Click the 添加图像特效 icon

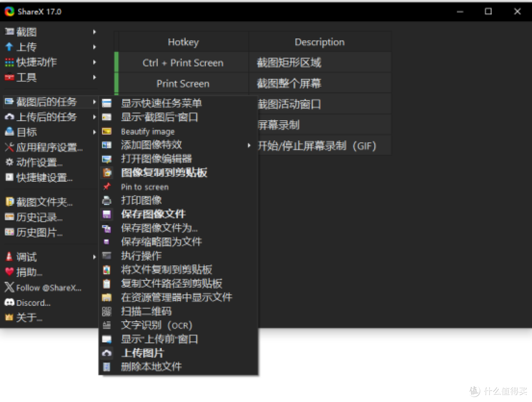pos(106,145)
